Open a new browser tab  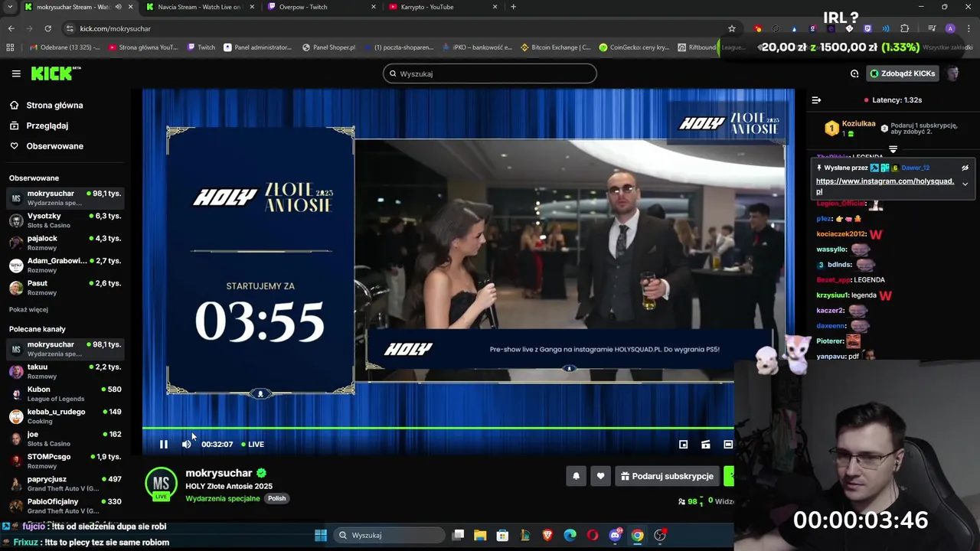513,7
